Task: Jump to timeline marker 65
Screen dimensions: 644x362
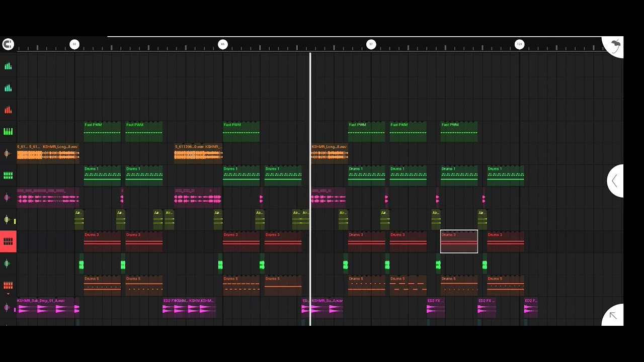Action: 222,44
